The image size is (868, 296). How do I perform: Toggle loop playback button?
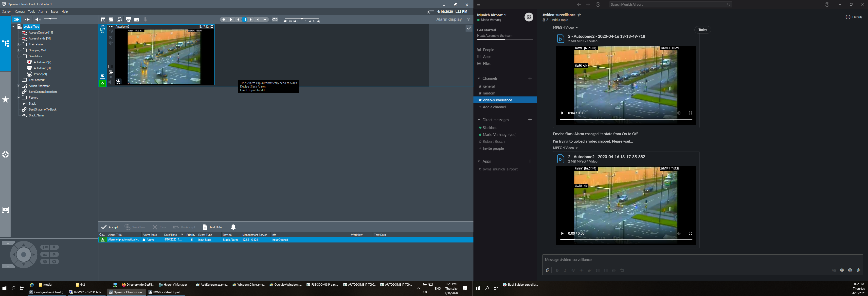pyautogui.click(x=275, y=19)
